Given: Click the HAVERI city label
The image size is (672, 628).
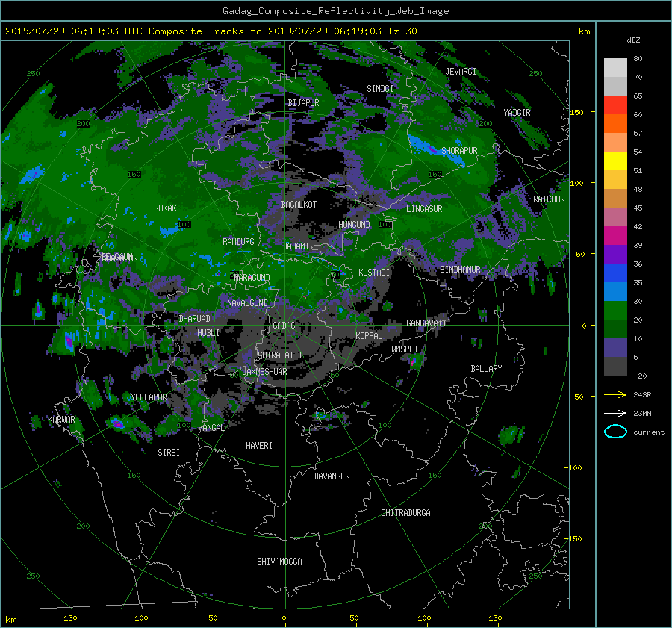Looking at the screenshot, I should coord(259,446).
